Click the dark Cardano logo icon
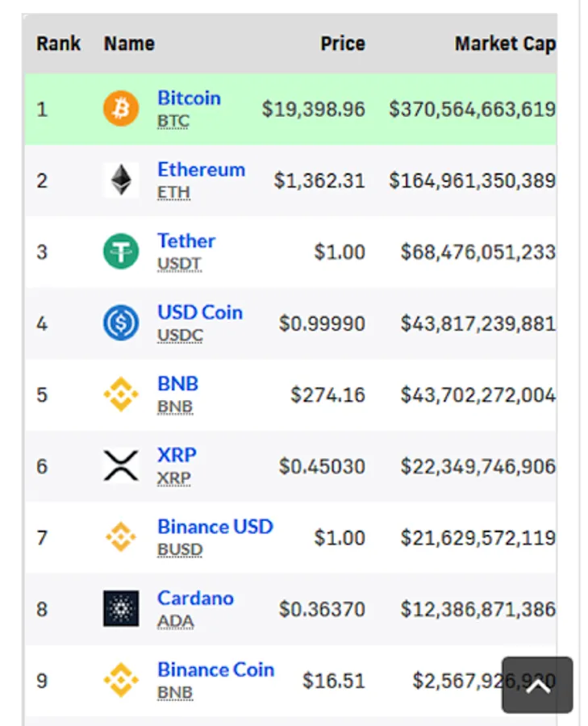 pyautogui.click(x=121, y=609)
